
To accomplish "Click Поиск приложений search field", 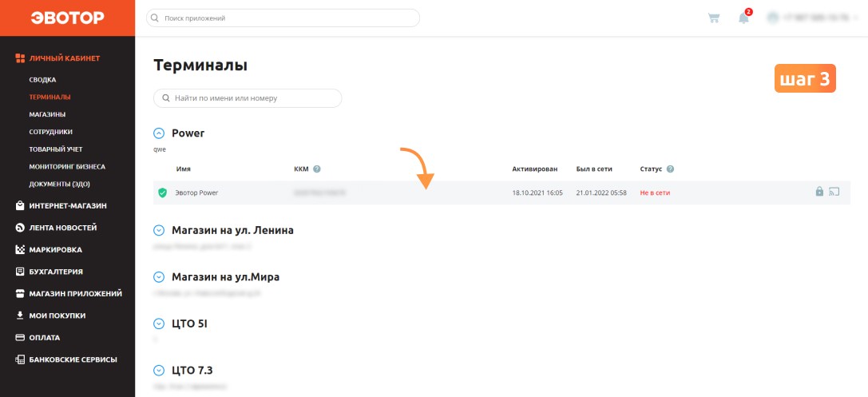I will (283, 18).
